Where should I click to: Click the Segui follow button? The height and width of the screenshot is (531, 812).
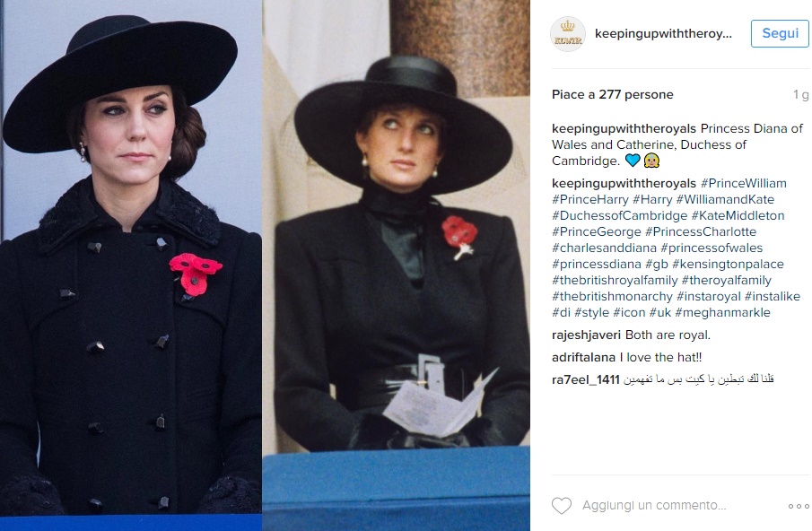[x=780, y=34]
